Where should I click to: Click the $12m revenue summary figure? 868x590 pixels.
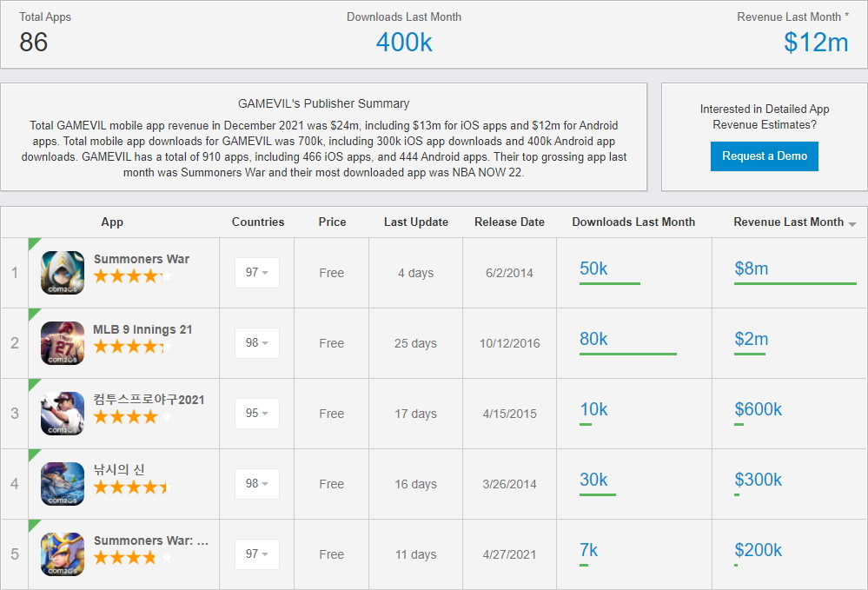click(816, 42)
